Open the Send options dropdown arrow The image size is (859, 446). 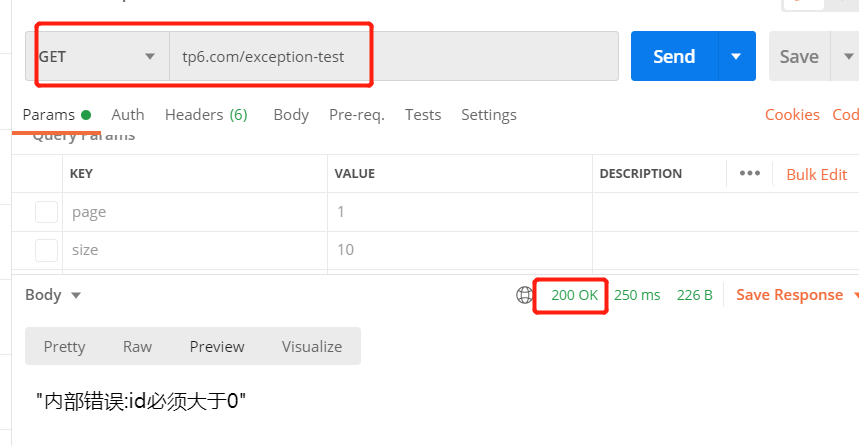736,56
